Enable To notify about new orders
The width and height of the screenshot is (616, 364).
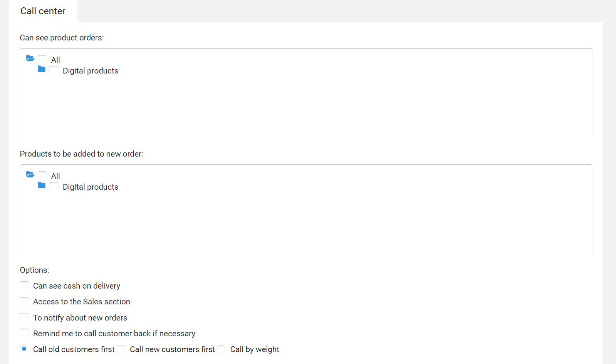pyautogui.click(x=24, y=317)
